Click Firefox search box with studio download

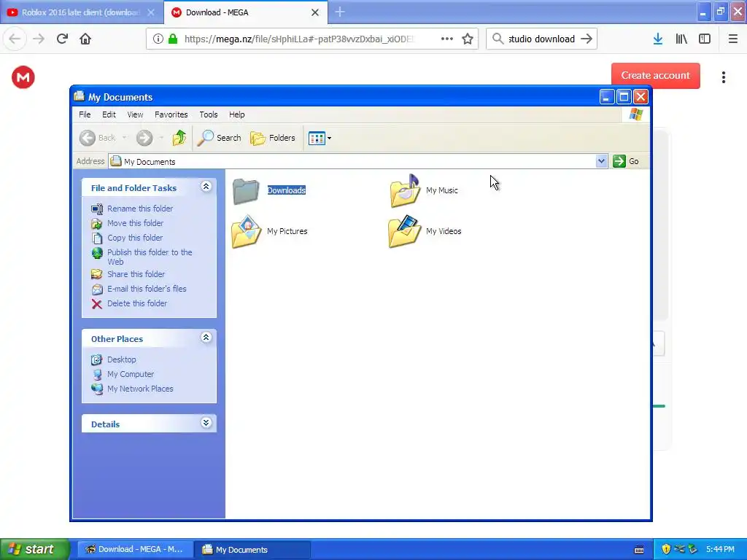tap(541, 39)
